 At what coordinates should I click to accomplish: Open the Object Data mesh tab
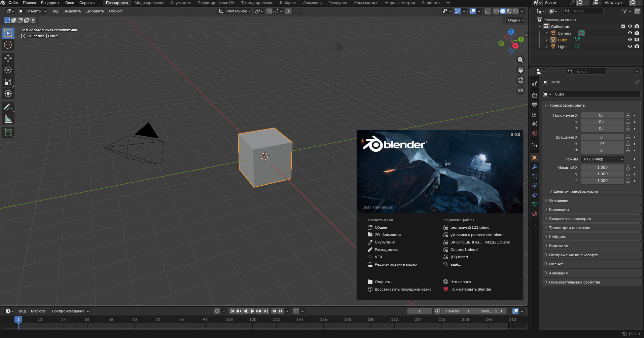[535, 204]
